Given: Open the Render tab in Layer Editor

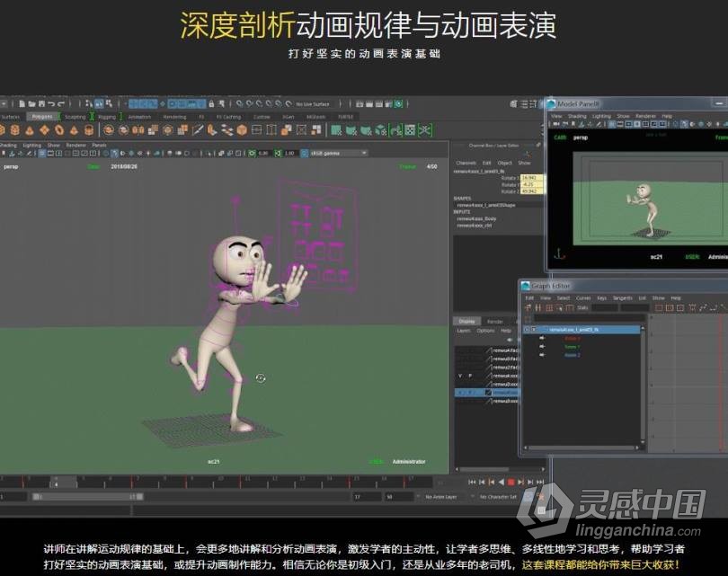Looking at the screenshot, I should (495, 321).
